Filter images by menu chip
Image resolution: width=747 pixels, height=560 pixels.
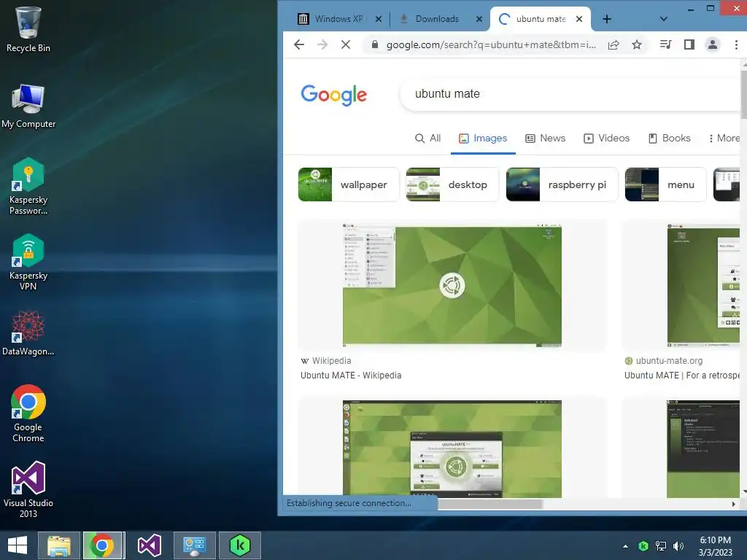[665, 184]
